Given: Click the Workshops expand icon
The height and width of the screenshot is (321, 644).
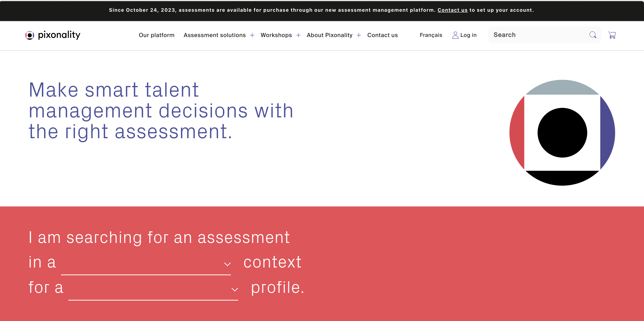Looking at the screenshot, I should tap(298, 35).
